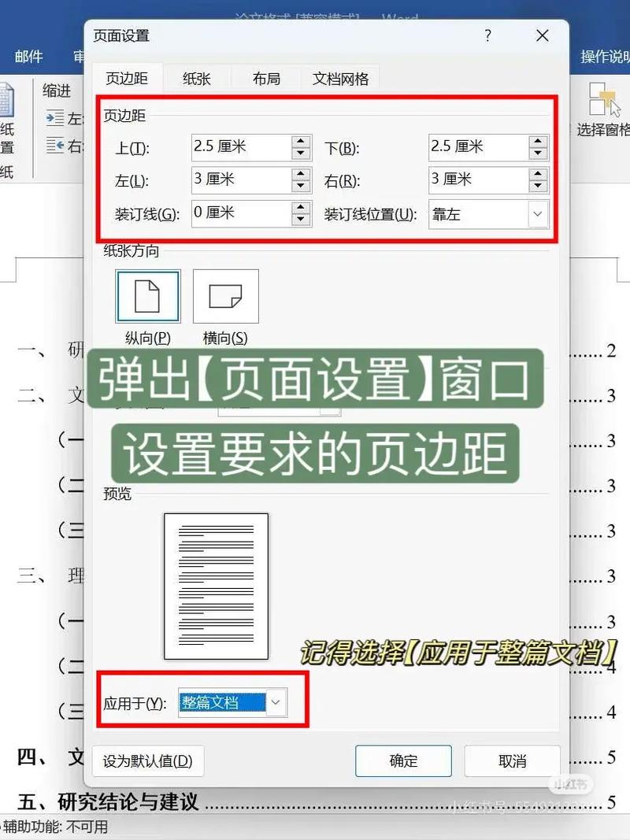Screen dimensions: 630x840
Task: Expand the 装订线位置 dropdown
Action: click(x=537, y=214)
